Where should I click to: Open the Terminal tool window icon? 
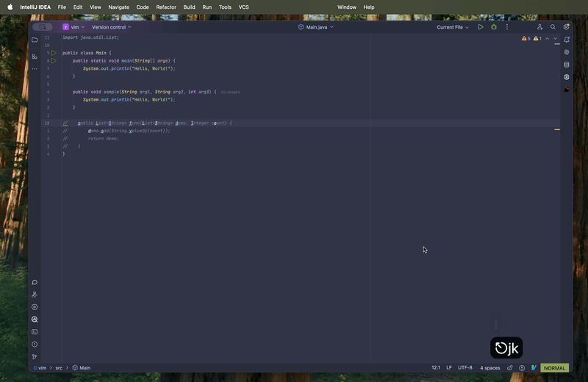pyautogui.click(x=35, y=332)
